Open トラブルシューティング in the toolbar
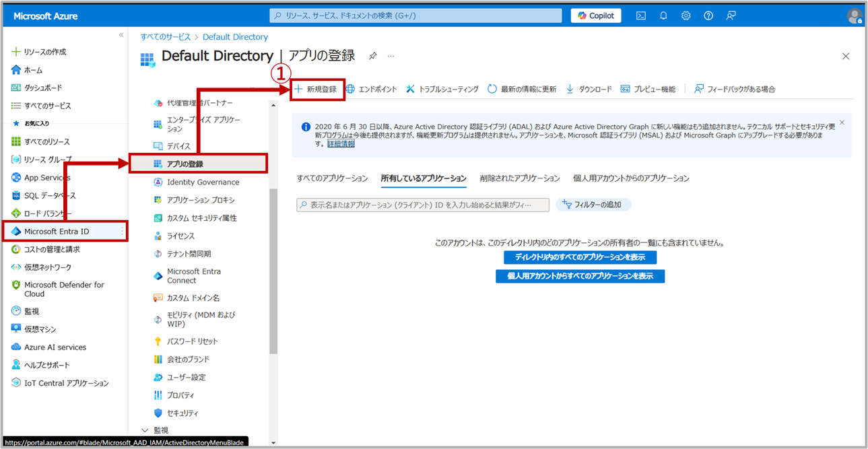 [x=442, y=89]
